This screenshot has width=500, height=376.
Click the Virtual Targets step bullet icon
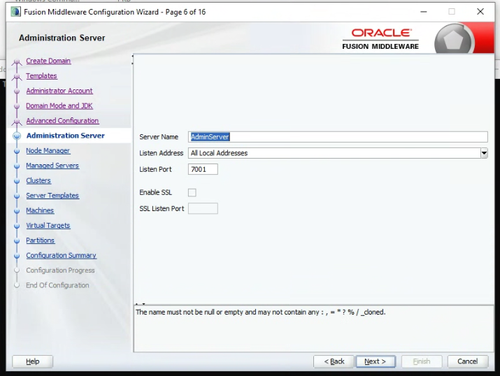pos(17,226)
